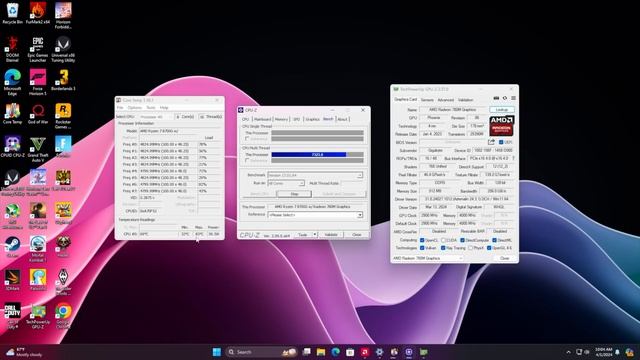Open the GPU-Z hamburger menu icon

(x=513, y=98)
